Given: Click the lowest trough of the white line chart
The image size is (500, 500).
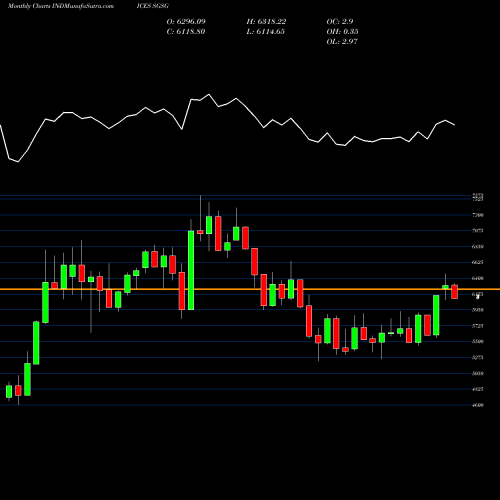Looking at the screenshot, I should (18, 162).
